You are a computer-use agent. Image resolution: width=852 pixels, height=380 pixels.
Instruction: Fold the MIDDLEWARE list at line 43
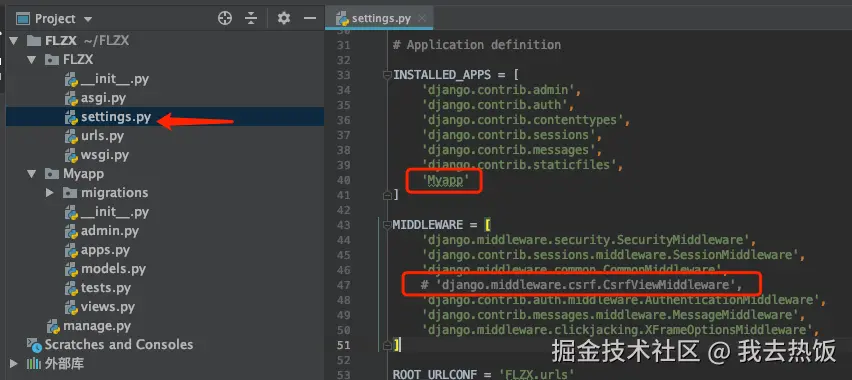point(387,225)
